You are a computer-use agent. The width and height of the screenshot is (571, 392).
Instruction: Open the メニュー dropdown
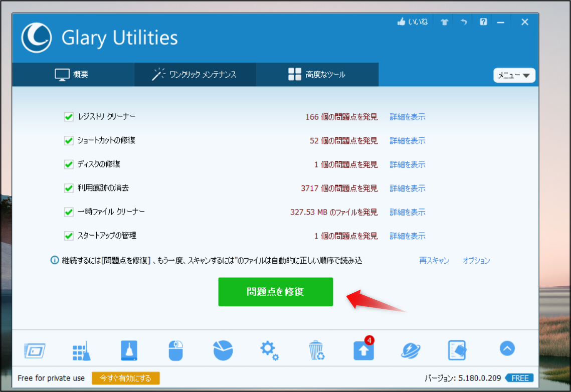tap(514, 75)
